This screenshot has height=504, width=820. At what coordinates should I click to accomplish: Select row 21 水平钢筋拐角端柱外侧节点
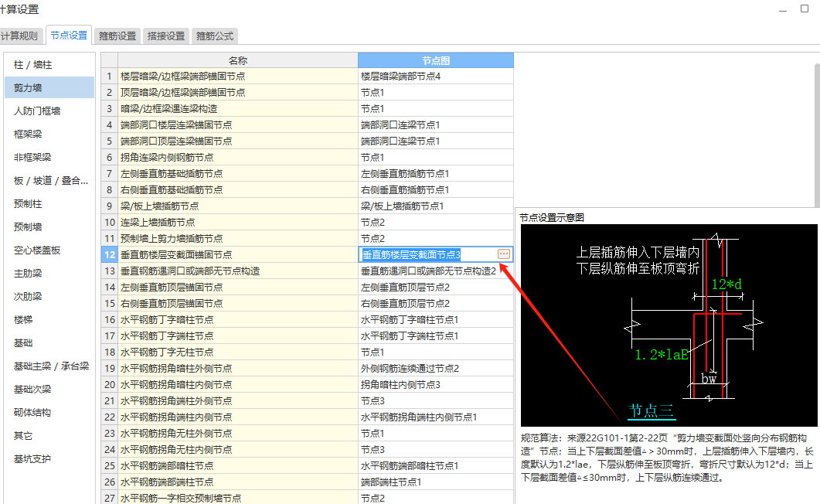[238, 400]
